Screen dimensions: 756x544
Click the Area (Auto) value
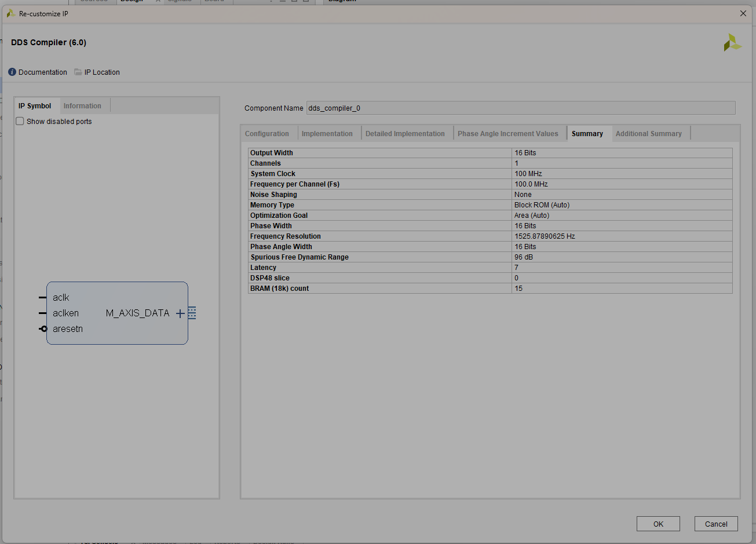pyautogui.click(x=532, y=216)
